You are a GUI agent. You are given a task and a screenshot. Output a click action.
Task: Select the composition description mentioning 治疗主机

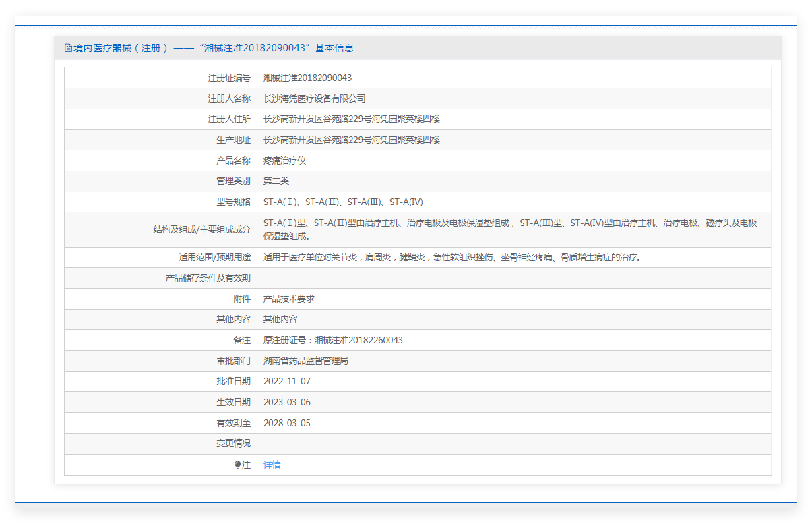(510, 229)
